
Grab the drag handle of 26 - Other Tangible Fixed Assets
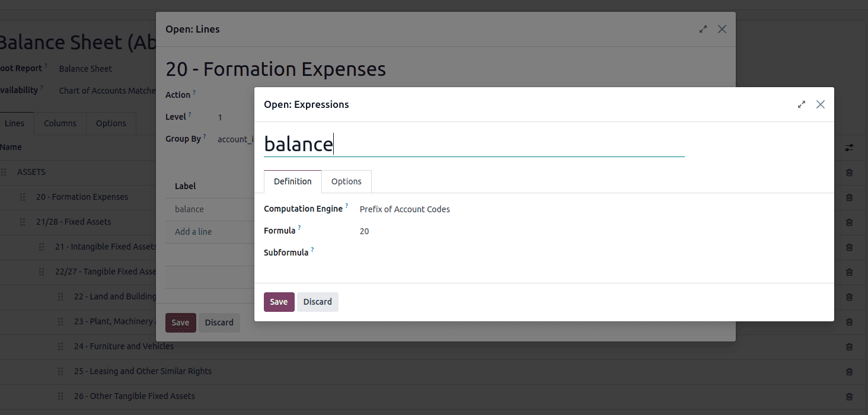(x=60, y=396)
